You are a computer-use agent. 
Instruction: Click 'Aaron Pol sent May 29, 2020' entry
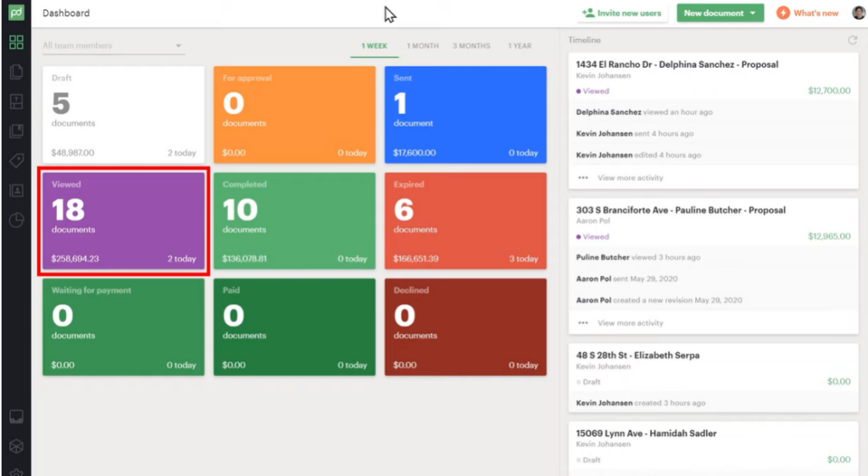[626, 279]
